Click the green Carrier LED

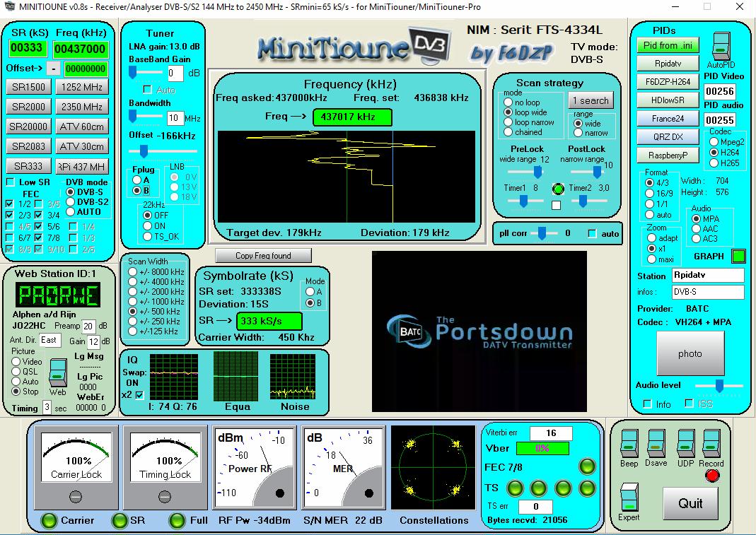(49, 521)
